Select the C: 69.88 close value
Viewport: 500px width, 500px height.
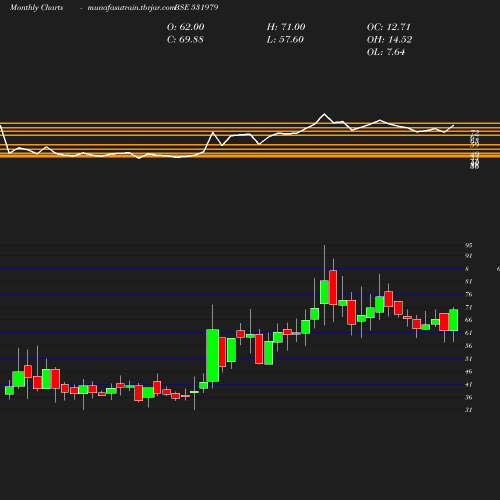[185, 40]
